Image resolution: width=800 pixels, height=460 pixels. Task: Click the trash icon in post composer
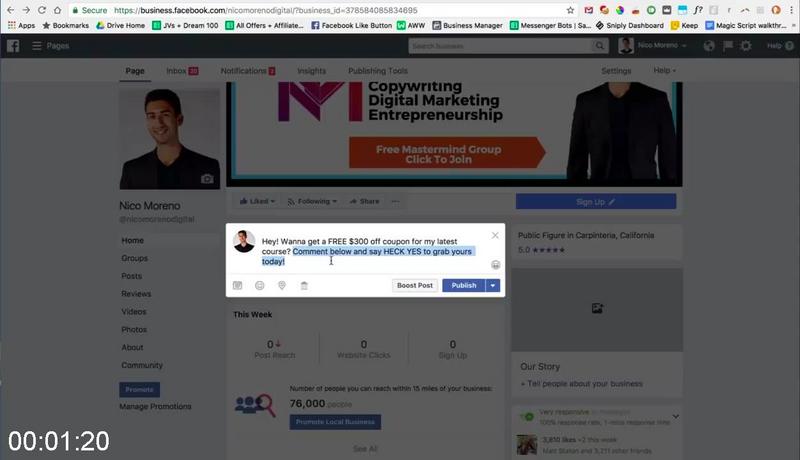304,286
